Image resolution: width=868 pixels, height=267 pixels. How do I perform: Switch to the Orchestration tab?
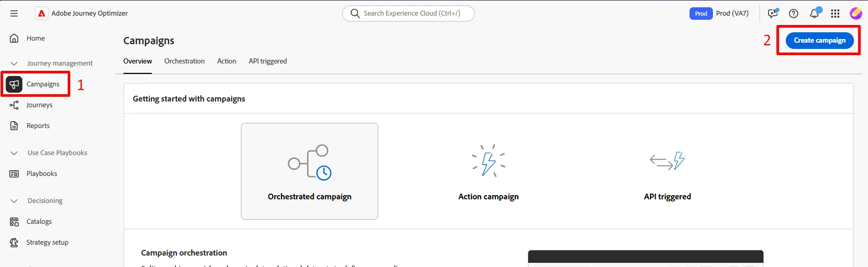(185, 61)
